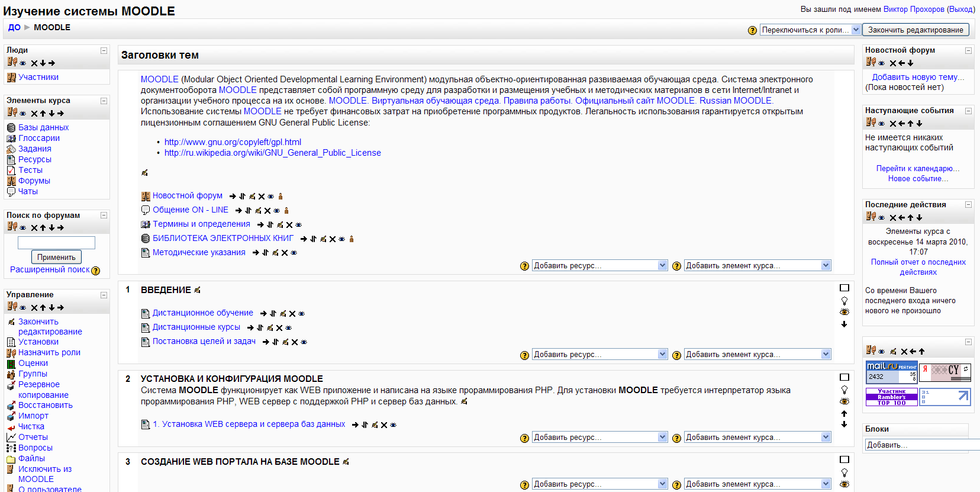Screen dimensions: 980x492
Task: Open Добавить ресурс dropdown in the top section
Action: (x=599, y=265)
